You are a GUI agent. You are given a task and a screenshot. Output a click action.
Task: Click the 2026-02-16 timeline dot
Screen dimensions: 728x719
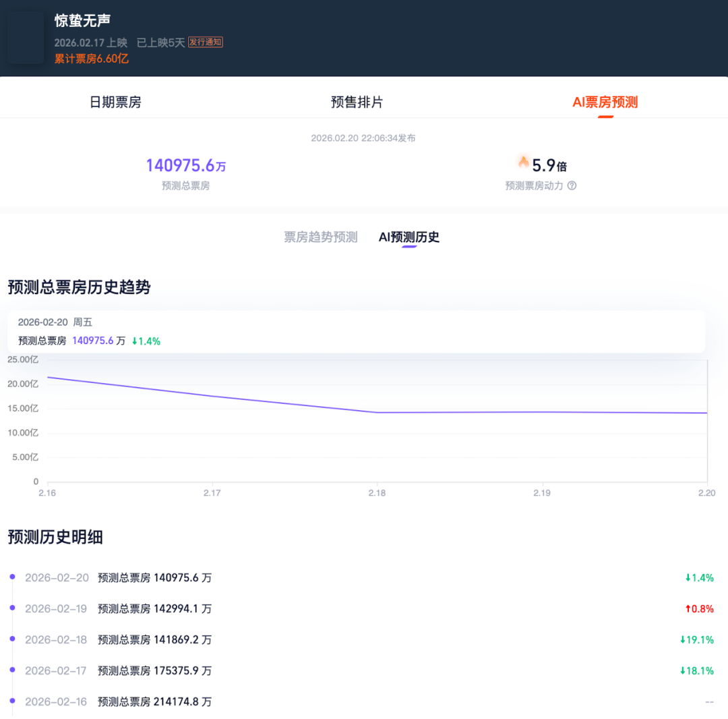(x=12, y=701)
